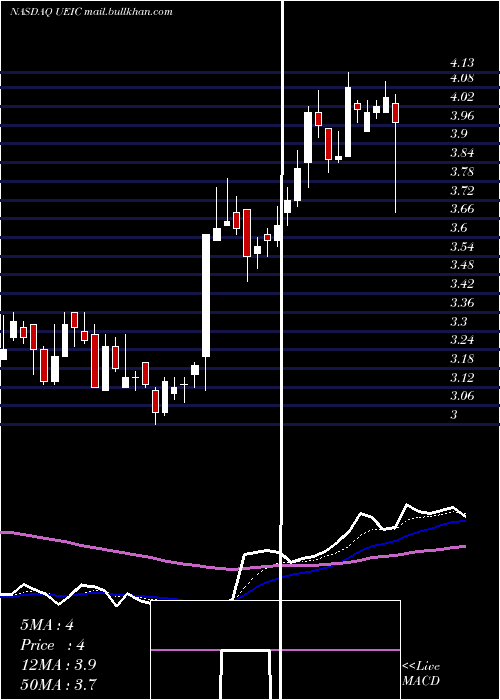Viewport: 500px width, 700px height.
Task: Click the 3.6 price axis label
Action: [458, 228]
